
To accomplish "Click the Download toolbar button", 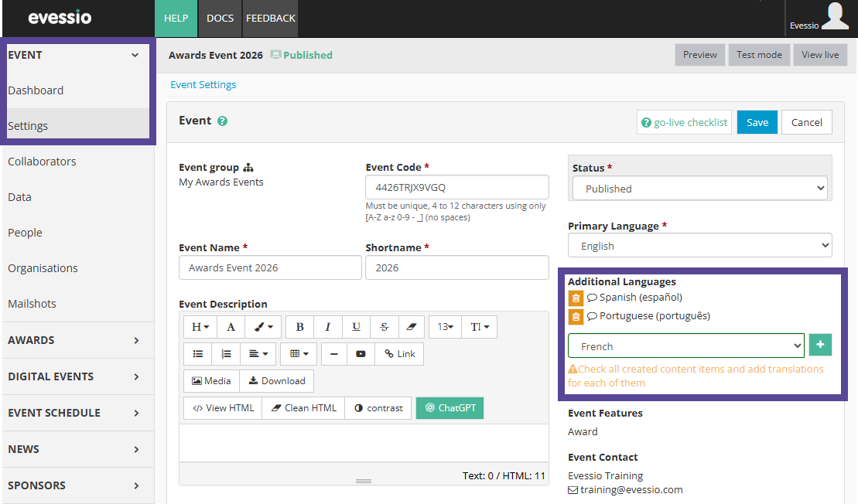I will pos(277,381).
